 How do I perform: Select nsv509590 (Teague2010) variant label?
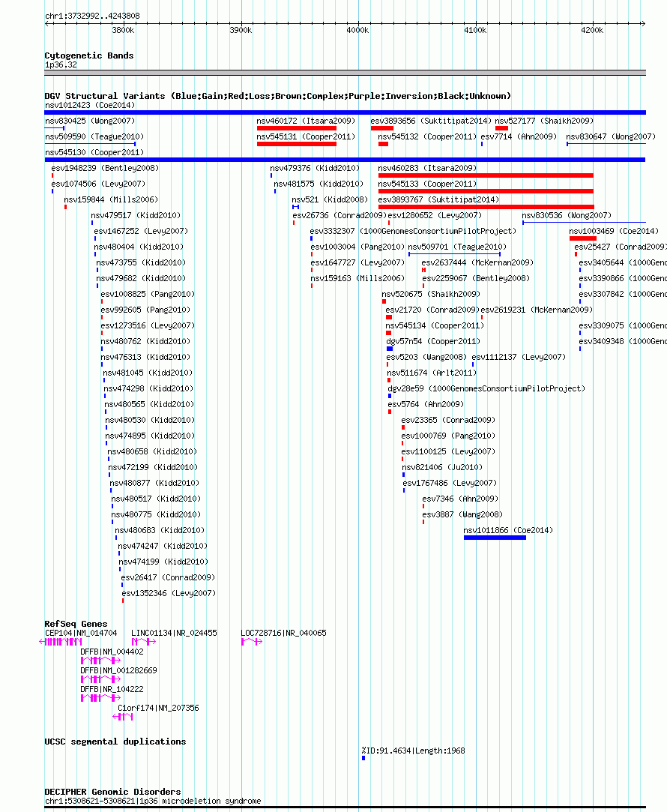pyautogui.click(x=94, y=136)
